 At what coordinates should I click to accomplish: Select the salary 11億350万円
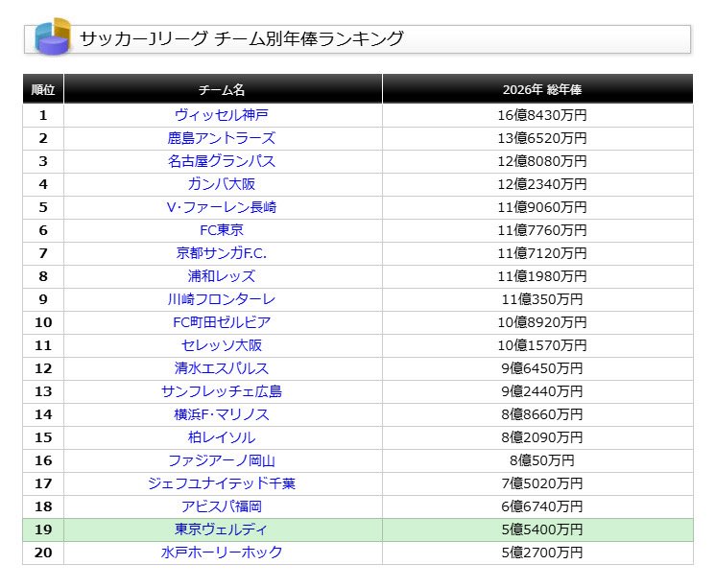coord(542,299)
